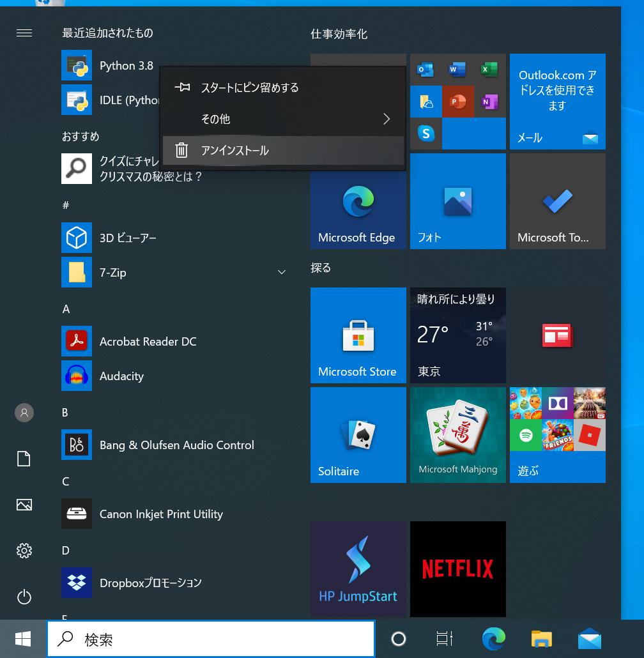
Task: Open the クリスマスの秘密とは？ quiz suggestion
Action: 151,176
